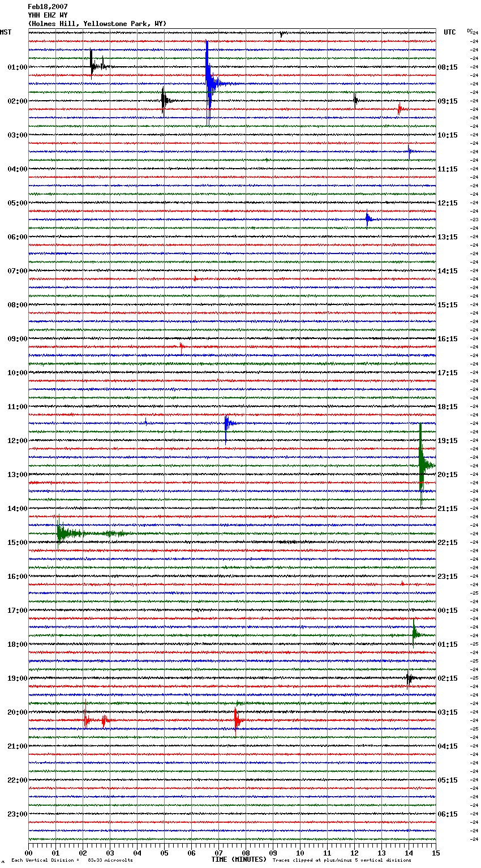Click the traces clipped footnote text

[x=342, y=860]
